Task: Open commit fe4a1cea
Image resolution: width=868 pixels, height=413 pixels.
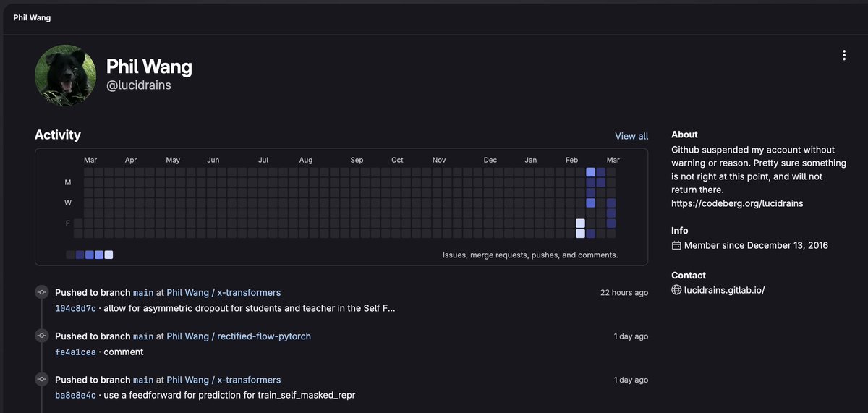Action: pos(75,352)
